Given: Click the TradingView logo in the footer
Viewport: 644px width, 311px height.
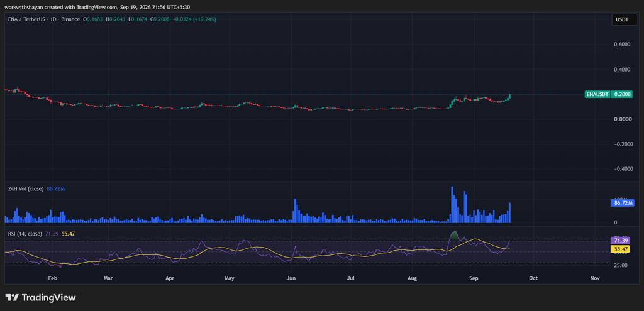Looking at the screenshot, I should 40,297.
